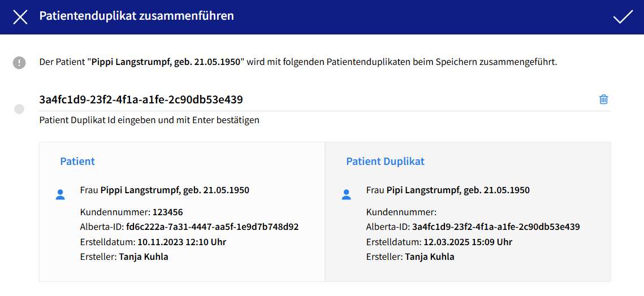The width and height of the screenshot is (644, 296).
Task: Confirm the merge with the checkmark icon
Action: [x=623, y=17]
